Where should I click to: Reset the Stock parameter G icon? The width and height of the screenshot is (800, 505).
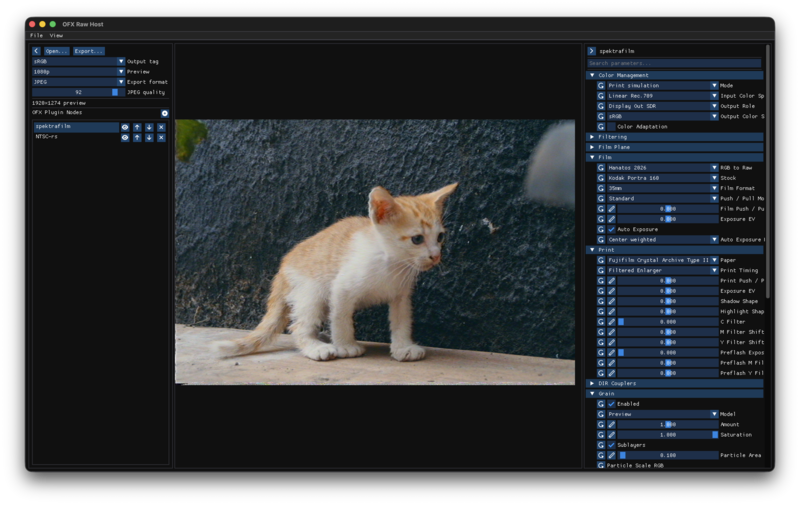click(601, 178)
